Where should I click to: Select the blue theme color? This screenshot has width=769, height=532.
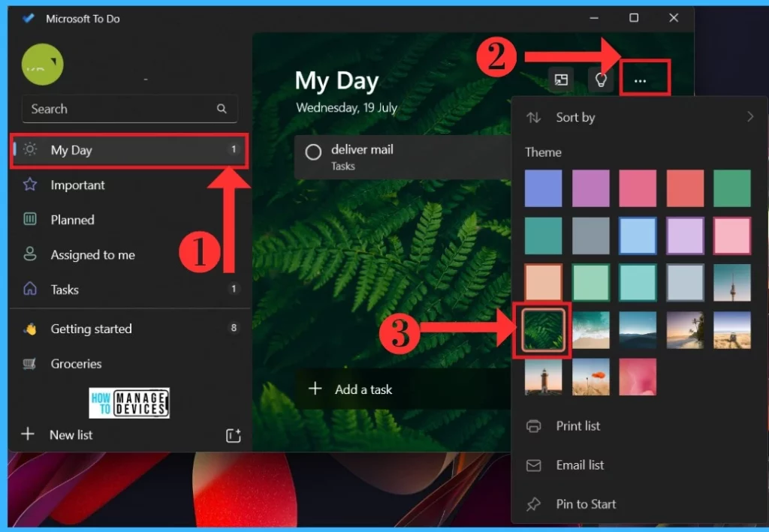[544, 188]
